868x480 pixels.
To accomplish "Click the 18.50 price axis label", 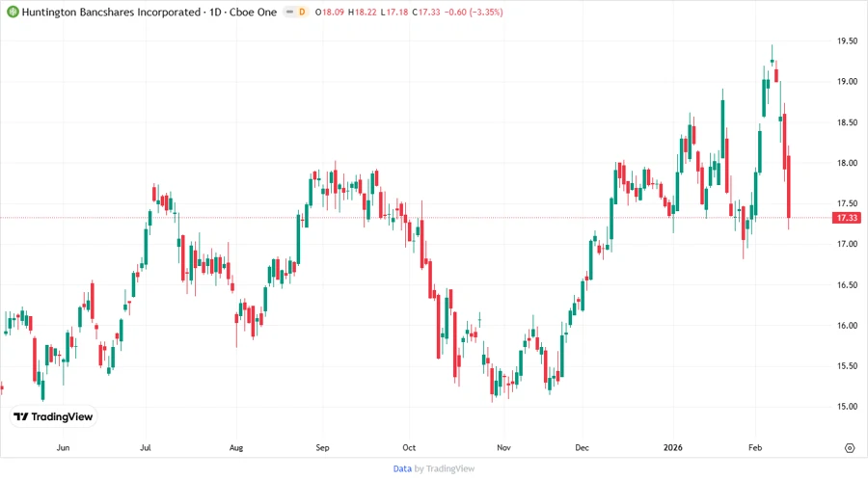I will (x=847, y=122).
